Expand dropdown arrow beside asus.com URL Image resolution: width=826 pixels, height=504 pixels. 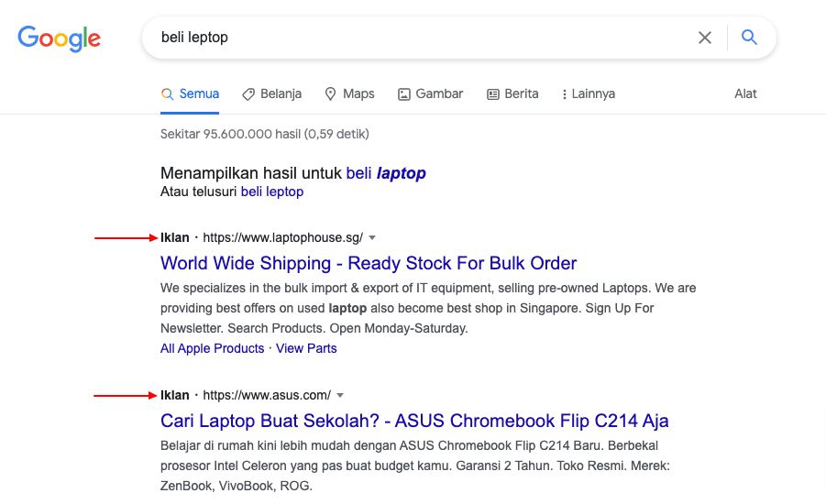coord(340,396)
